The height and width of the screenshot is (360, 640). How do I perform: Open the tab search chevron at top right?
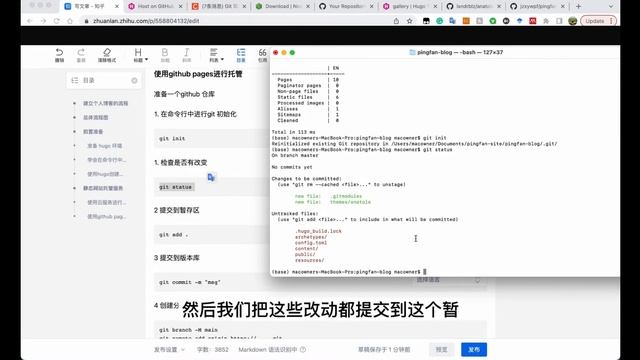(x=611, y=6)
